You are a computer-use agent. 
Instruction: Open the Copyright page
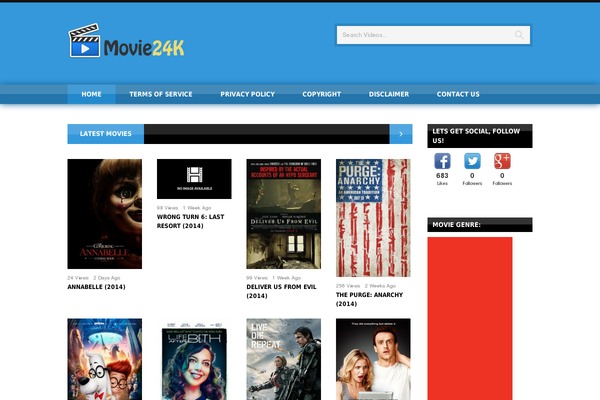(x=321, y=94)
